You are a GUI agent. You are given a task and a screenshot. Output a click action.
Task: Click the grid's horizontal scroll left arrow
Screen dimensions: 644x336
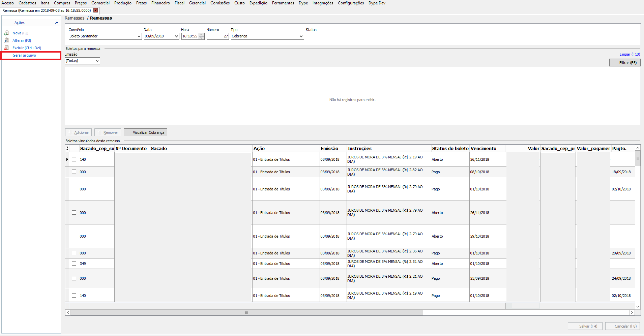(x=68, y=313)
